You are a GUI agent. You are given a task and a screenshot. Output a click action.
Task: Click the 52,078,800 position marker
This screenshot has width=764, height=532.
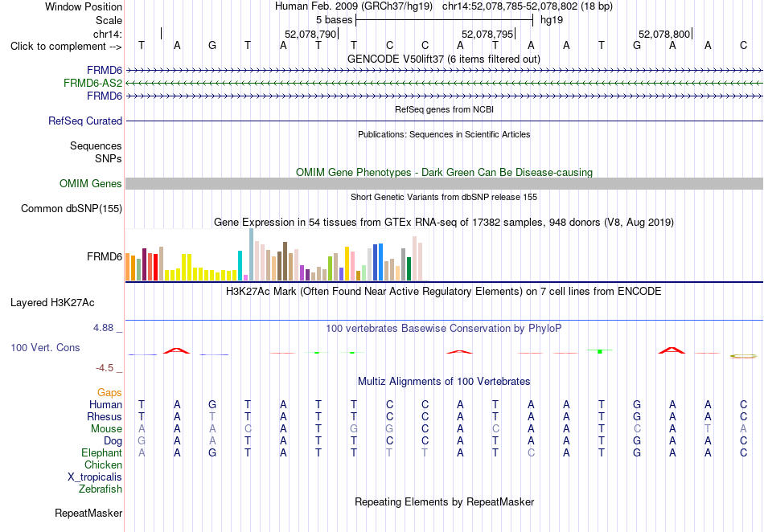click(664, 34)
